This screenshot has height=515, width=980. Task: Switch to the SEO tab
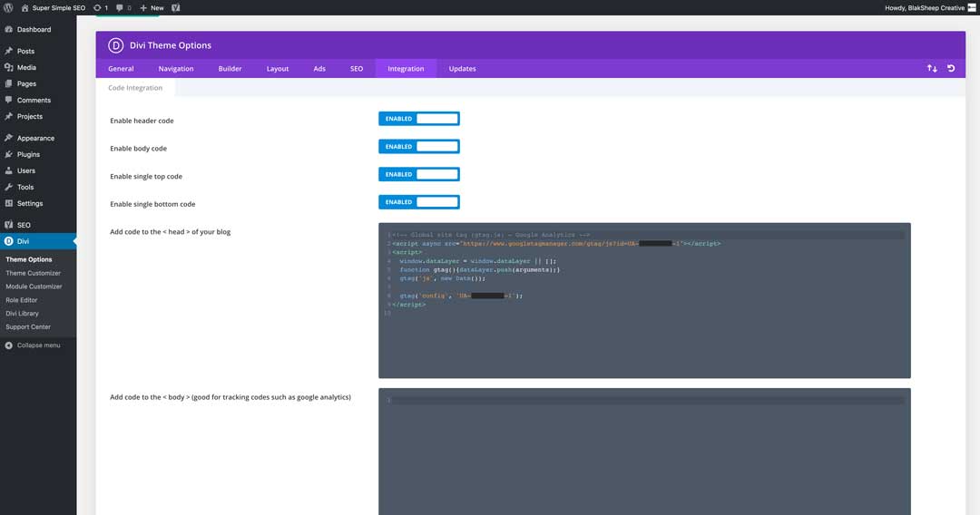tap(357, 69)
